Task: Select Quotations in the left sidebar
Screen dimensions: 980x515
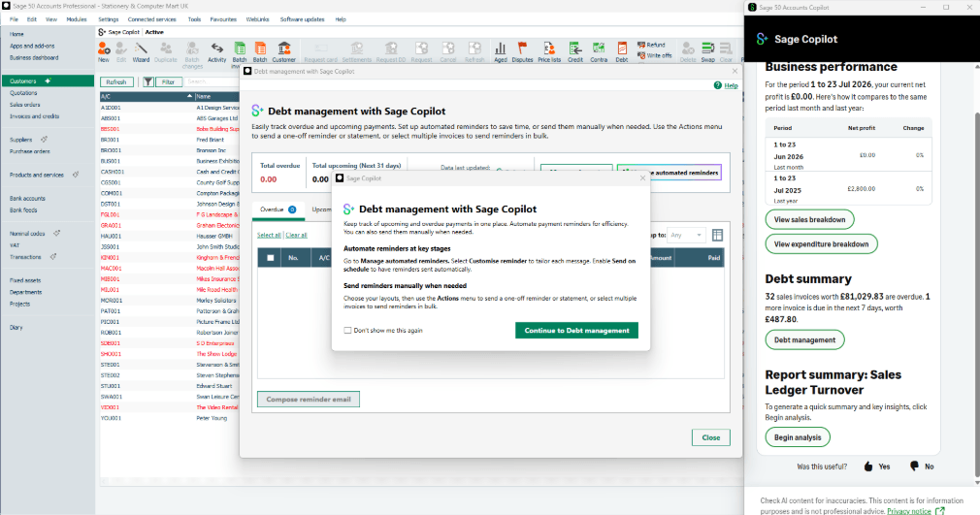Action: [x=23, y=92]
